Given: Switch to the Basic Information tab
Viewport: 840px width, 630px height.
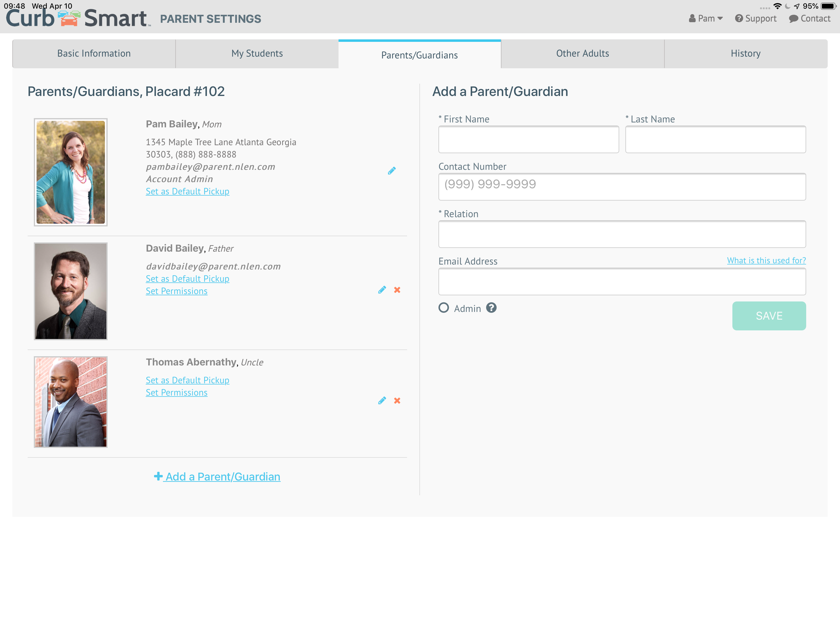Looking at the screenshot, I should [94, 54].
